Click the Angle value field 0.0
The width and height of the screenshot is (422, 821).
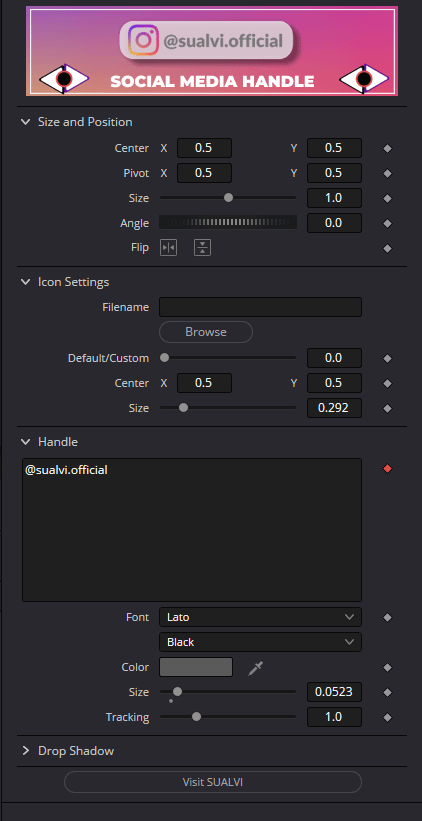click(x=334, y=223)
